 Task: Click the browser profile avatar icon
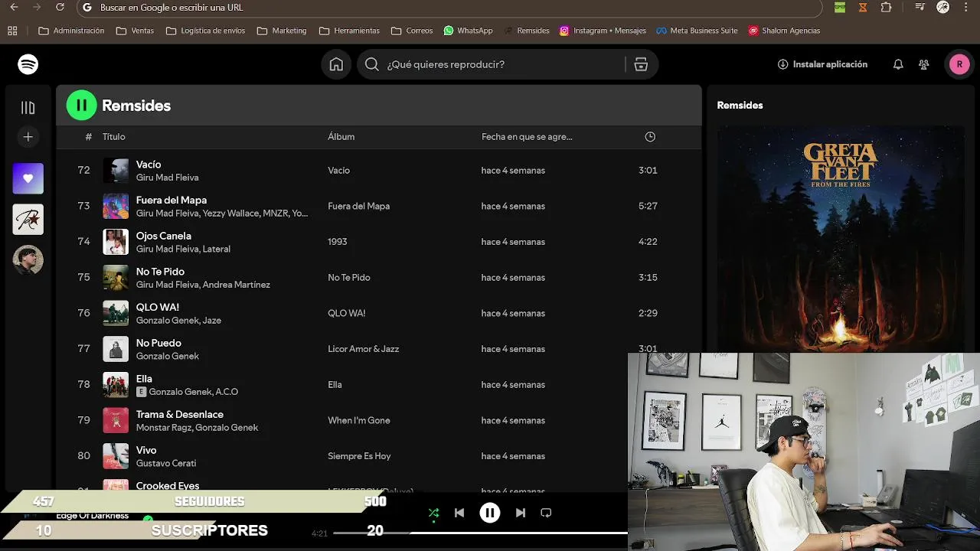[943, 7]
